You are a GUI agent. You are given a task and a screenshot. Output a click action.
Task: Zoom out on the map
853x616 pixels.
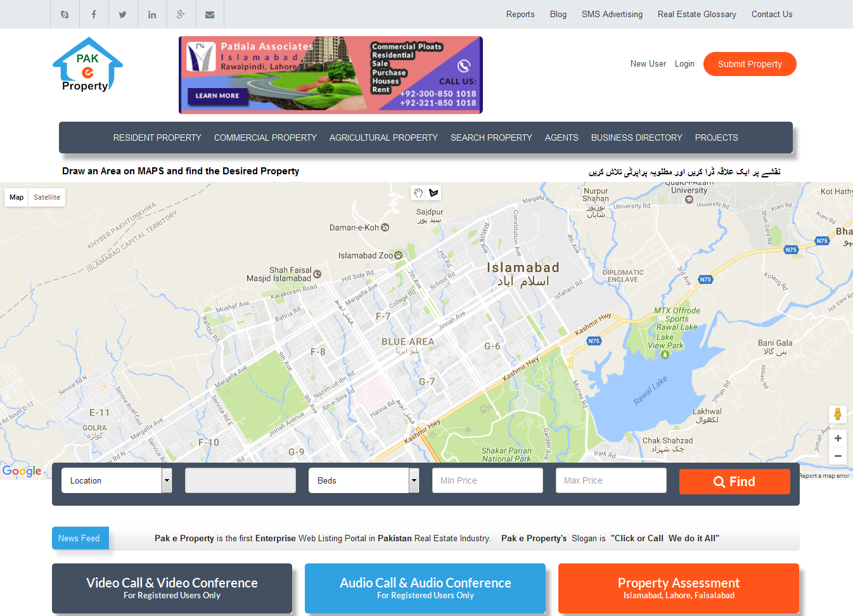[838, 456]
